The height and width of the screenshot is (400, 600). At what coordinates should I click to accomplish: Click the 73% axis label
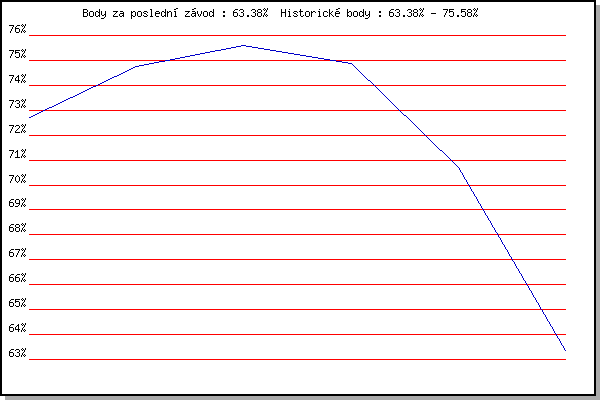tap(17, 104)
